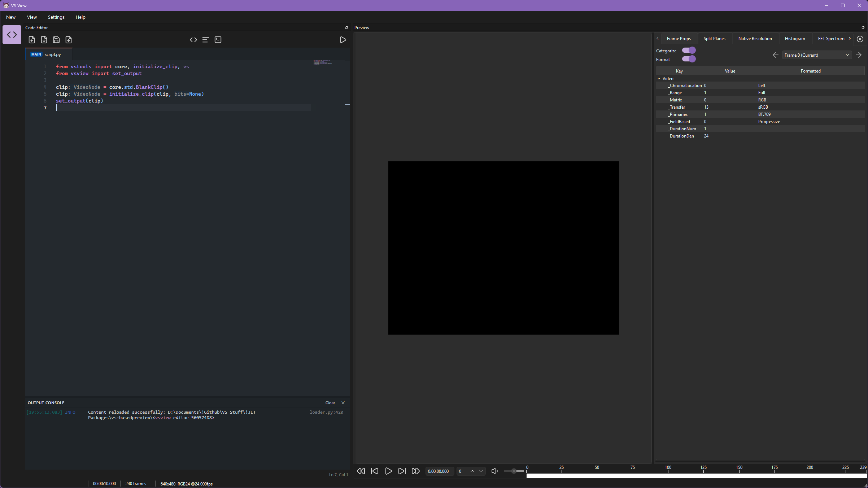Start playback in the preview controls

click(x=388, y=471)
